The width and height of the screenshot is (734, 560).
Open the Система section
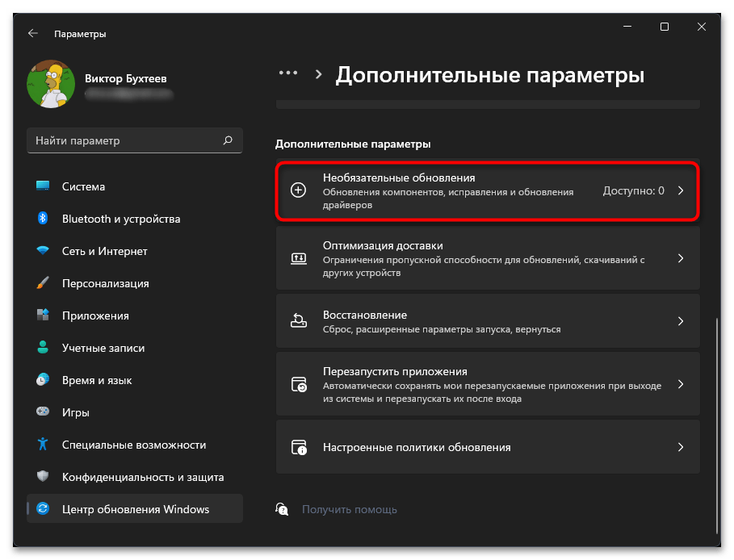[135, 186]
